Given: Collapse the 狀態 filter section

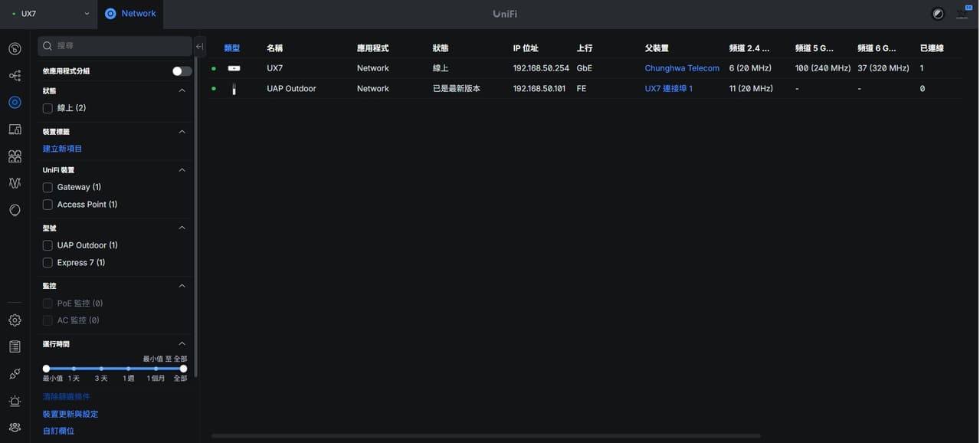Looking at the screenshot, I should pos(182,90).
